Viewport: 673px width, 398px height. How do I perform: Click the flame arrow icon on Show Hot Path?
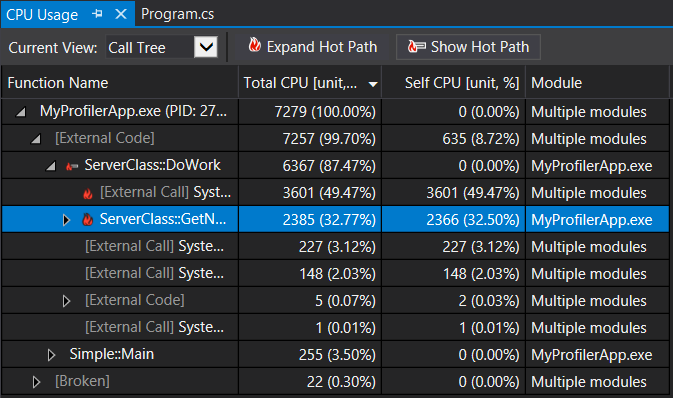[x=416, y=46]
